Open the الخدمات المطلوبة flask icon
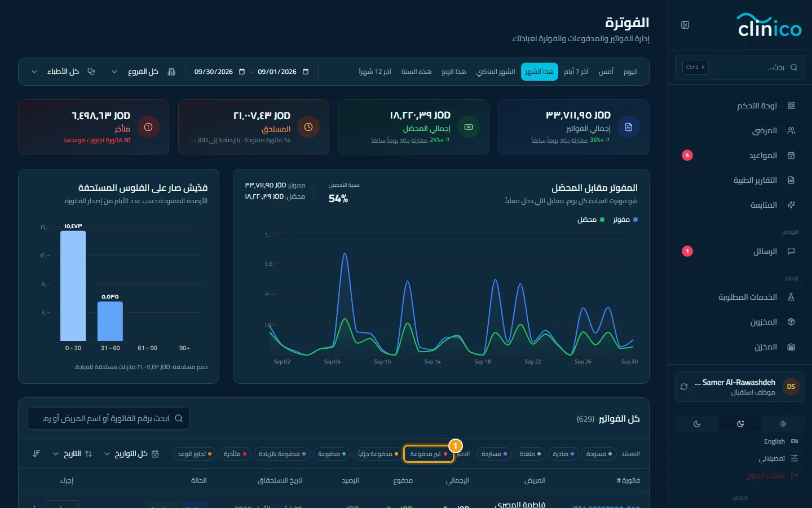This screenshot has height=508, width=812. [x=791, y=297]
